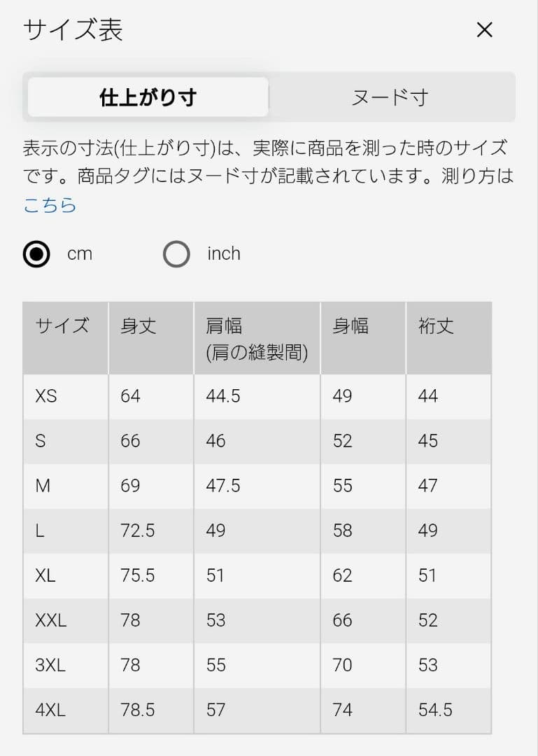Click the 肩幅 (肩の縫製間) column header
The image size is (538, 756).
(257, 339)
